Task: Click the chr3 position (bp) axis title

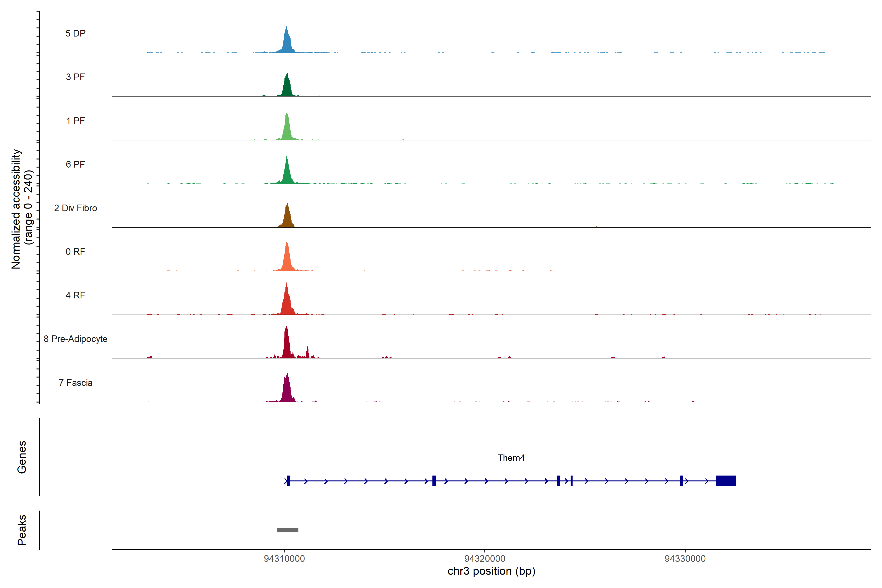Action: point(491,571)
